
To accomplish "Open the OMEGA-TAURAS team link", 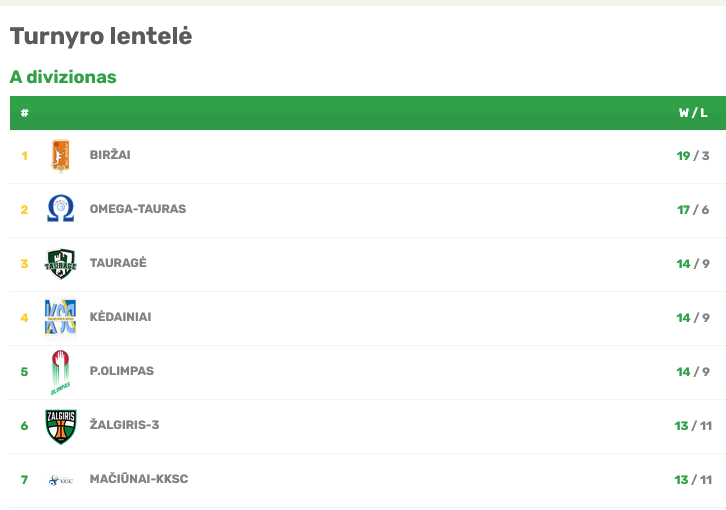I will [x=138, y=209].
